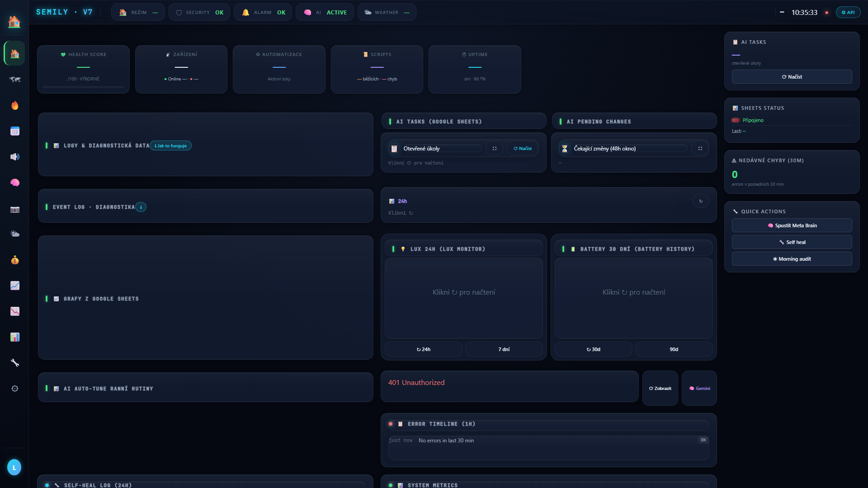Image resolution: width=868 pixels, height=488 pixels.
Task: Expand the Čekající změny panel fullscreen icon
Action: (700, 148)
